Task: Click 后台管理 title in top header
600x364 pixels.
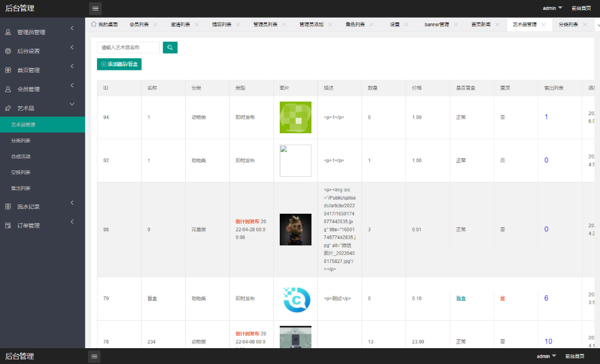Action: coord(20,8)
